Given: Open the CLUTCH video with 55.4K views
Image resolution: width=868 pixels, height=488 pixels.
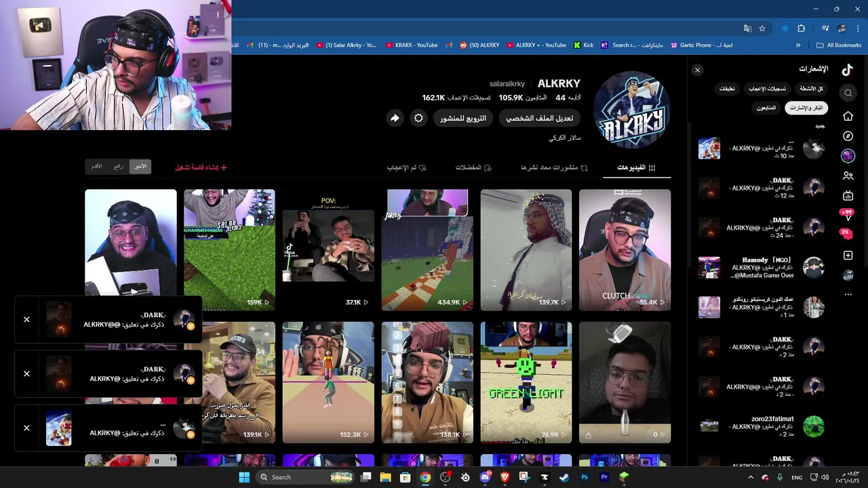Looking at the screenshot, I should 625,250.
